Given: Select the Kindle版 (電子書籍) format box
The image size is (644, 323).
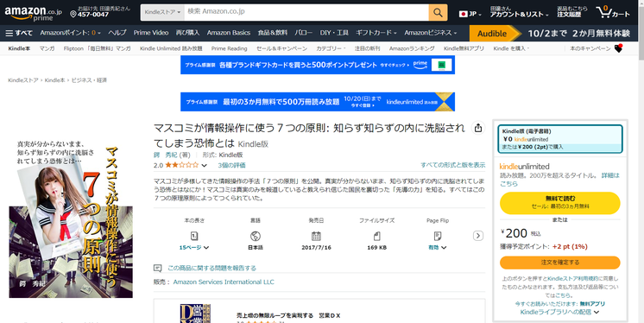Looking at the screenshot, I should pyautogui.click(x=560, y=139).
